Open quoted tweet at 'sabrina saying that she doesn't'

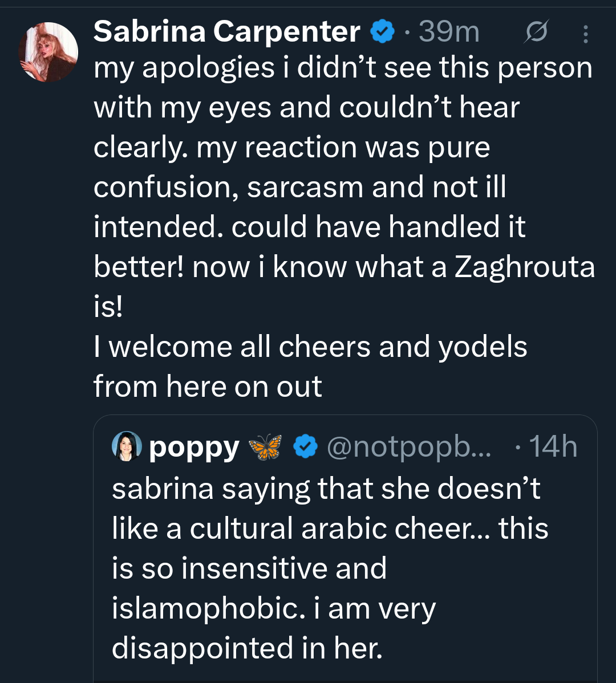coord(326,489)
